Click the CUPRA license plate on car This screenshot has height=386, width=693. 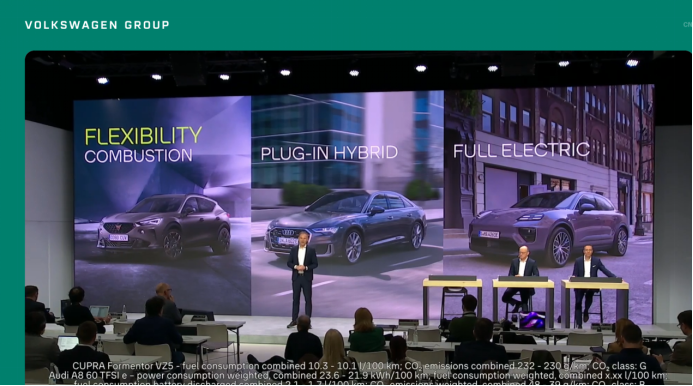tap(119, 238)
